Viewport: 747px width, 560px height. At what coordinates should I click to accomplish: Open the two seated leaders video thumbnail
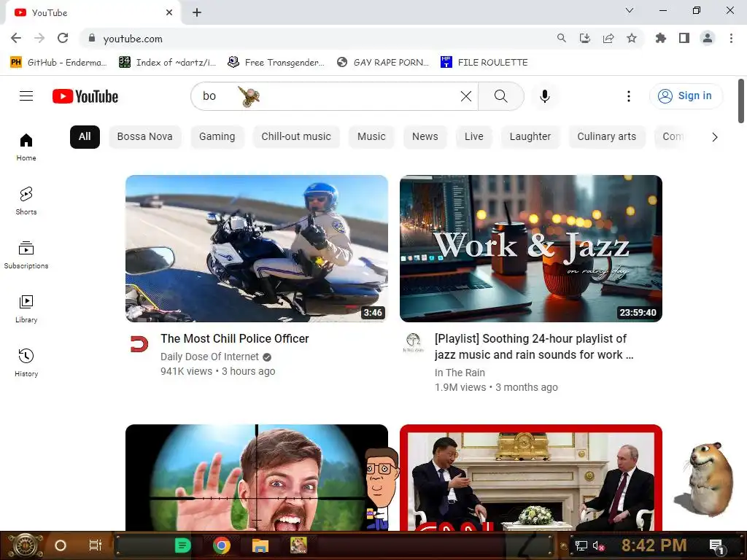[x=531, y=478]
